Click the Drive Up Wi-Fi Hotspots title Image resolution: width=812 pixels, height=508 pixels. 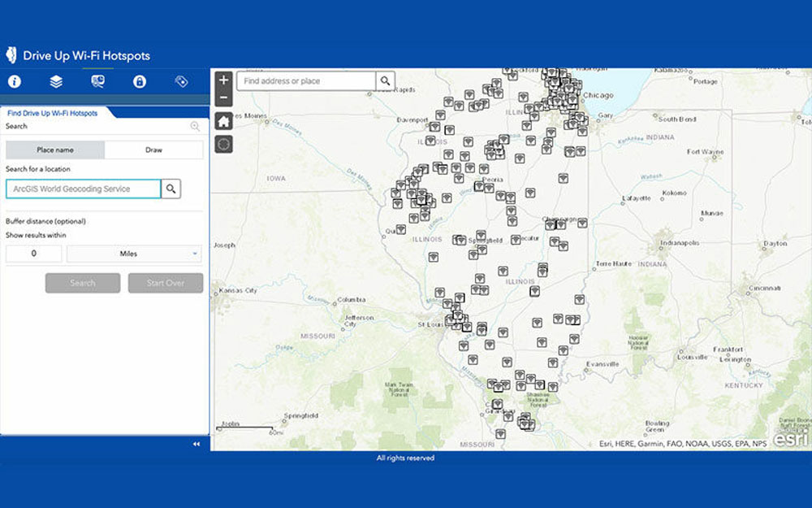87,55
